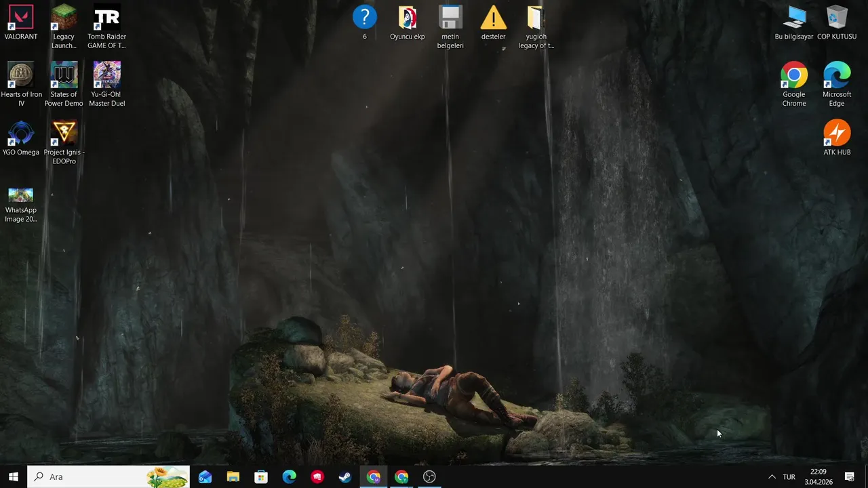Launch the Minecraft Legacy Launcher shortcut
The height and width of the screenshot is (488, 868).
coord(64,27)
